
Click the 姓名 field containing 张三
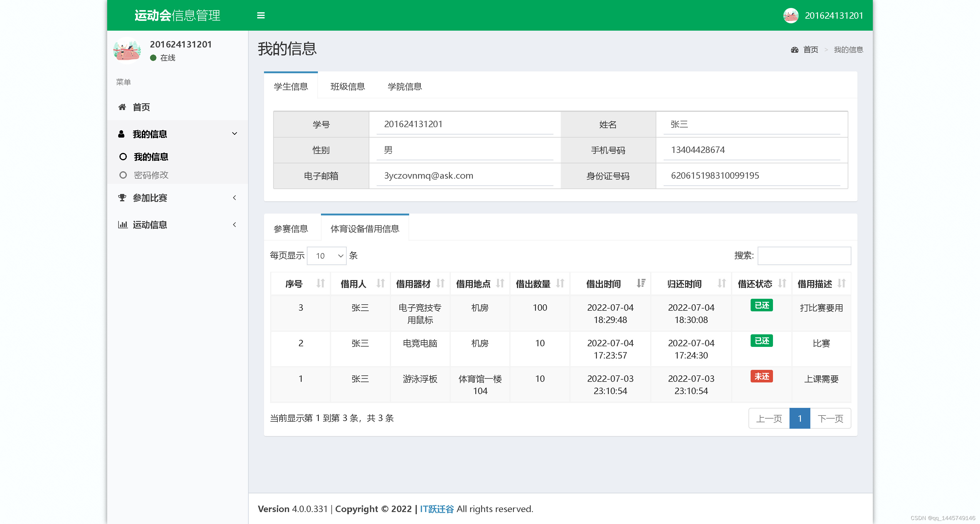[751, 124]
